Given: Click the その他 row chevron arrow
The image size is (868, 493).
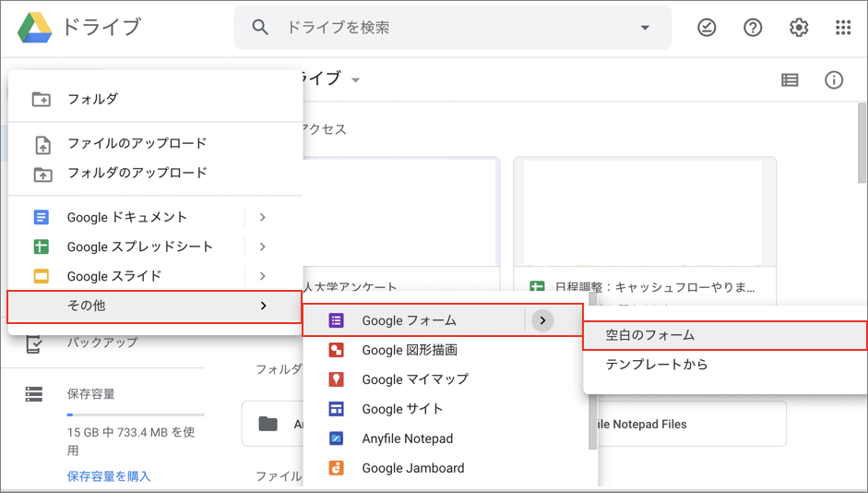Looking at the screenshot, I should (x=264, y=306).
